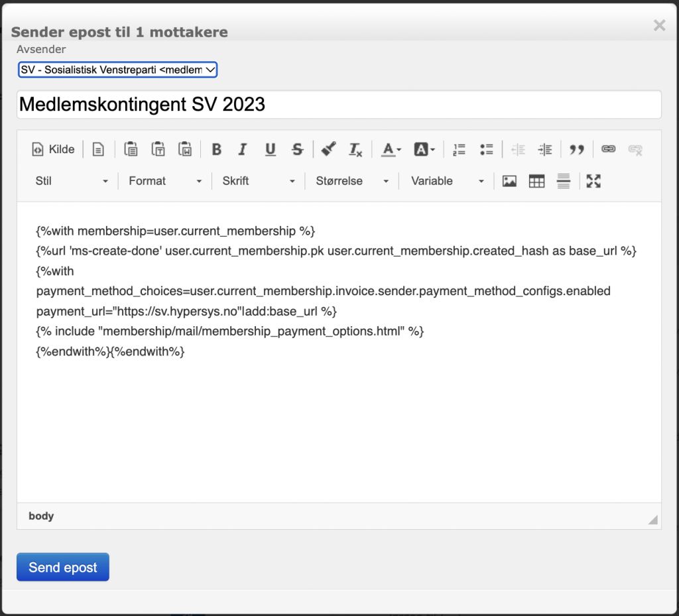Open the Størrelse size dropdown

pos(352,181)
